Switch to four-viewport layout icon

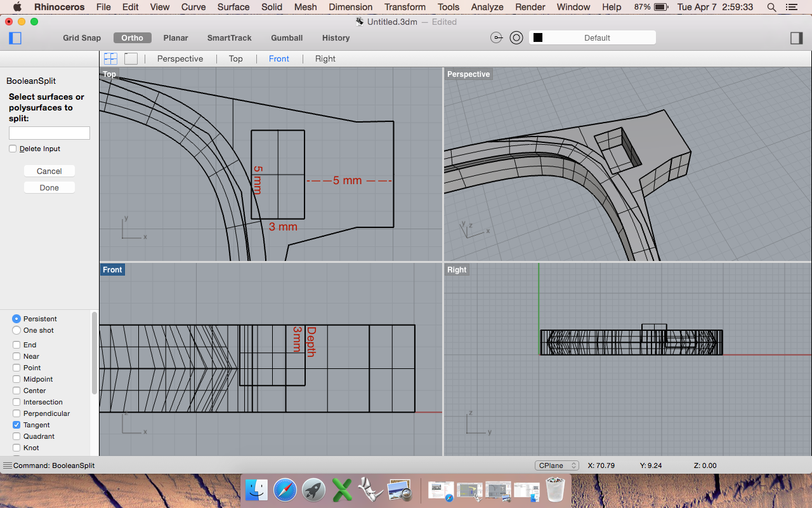pyautogui.click(x=110, y=58)
